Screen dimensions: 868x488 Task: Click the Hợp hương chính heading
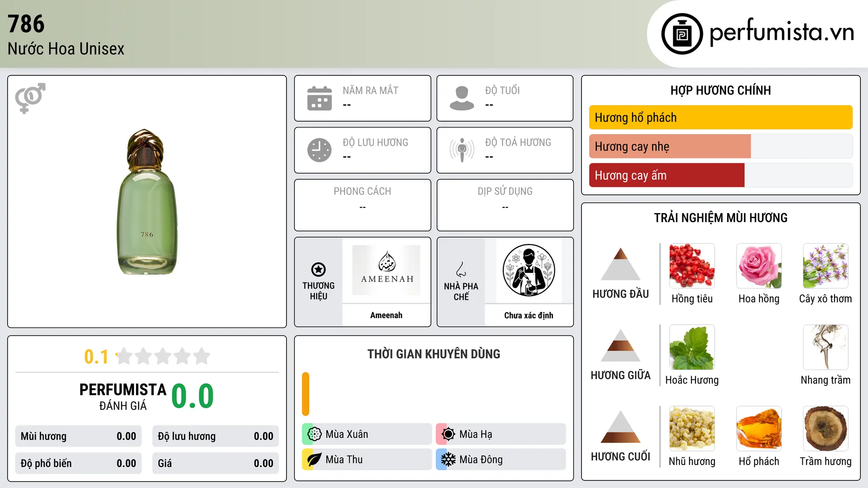(x=721, y=90)
